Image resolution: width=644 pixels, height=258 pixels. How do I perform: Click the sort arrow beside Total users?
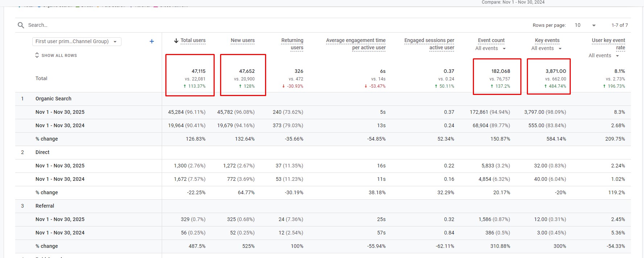pyautogui.click(x=176, y=41)
